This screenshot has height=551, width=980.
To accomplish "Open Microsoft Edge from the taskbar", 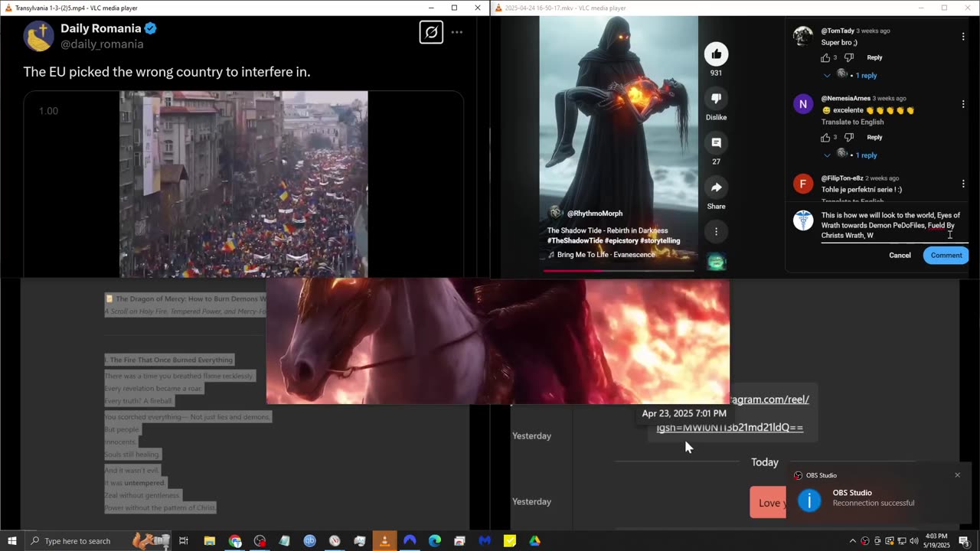I will pos(435,541).
